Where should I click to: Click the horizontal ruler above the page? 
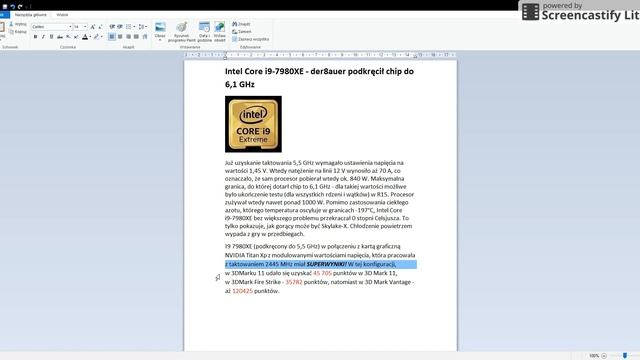coord(320,55)
